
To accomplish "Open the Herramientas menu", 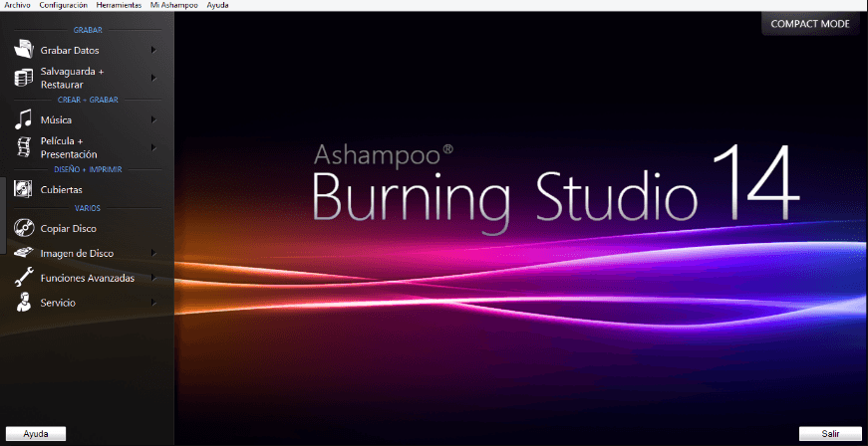I will [119, 5].
